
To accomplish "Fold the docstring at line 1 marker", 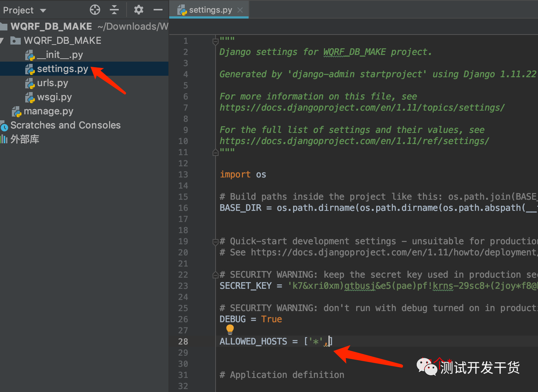I will tap(216, 41).
